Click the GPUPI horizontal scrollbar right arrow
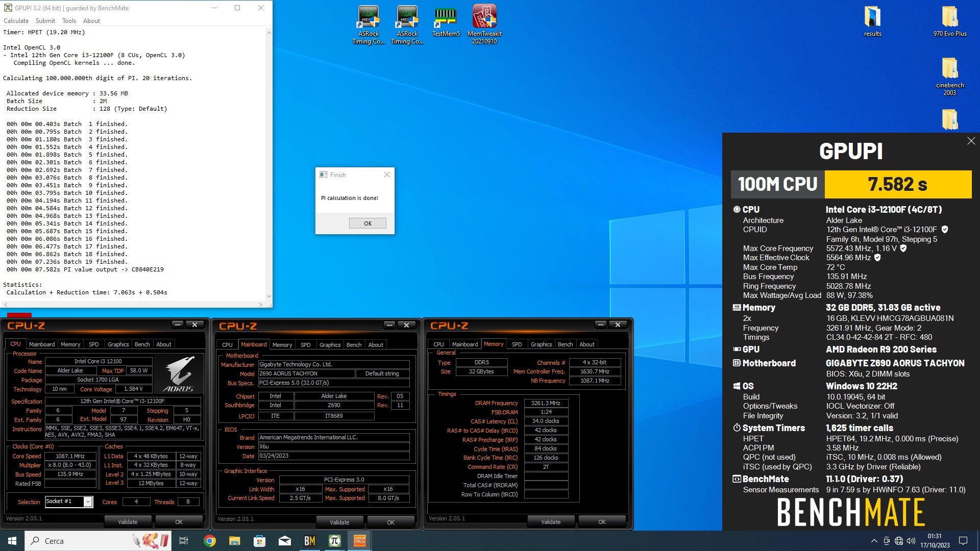The image size is (980, 551). 261,305
